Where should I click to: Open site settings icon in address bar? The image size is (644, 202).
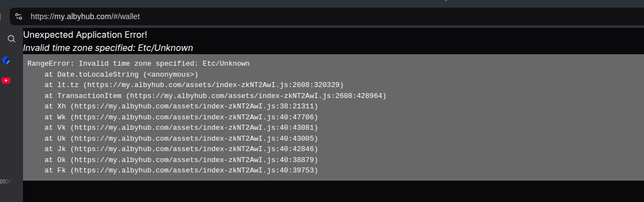coord(19,16)
